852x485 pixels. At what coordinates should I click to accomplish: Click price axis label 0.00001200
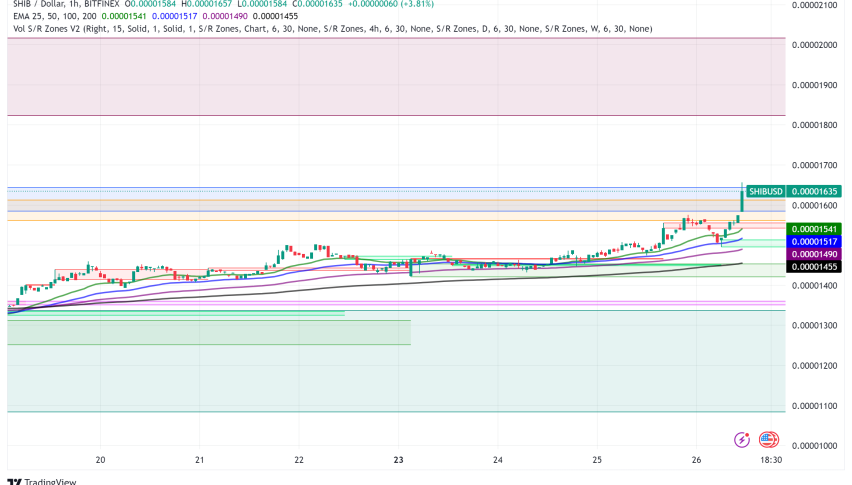click(814, 366)
